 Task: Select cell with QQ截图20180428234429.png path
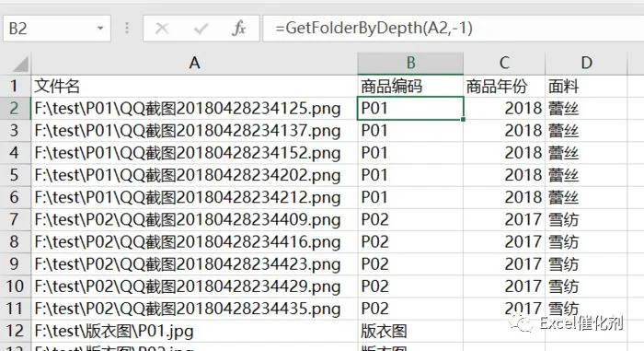pos(194,286)
